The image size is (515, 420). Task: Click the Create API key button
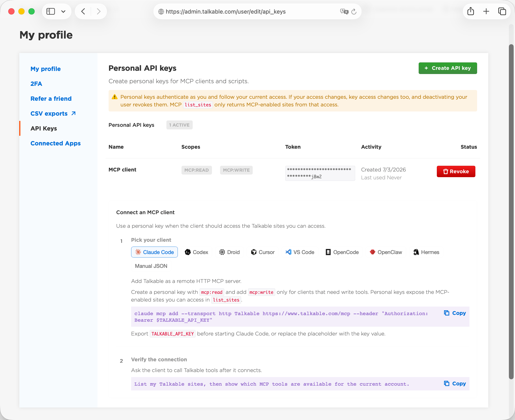(x=448, y=68)
